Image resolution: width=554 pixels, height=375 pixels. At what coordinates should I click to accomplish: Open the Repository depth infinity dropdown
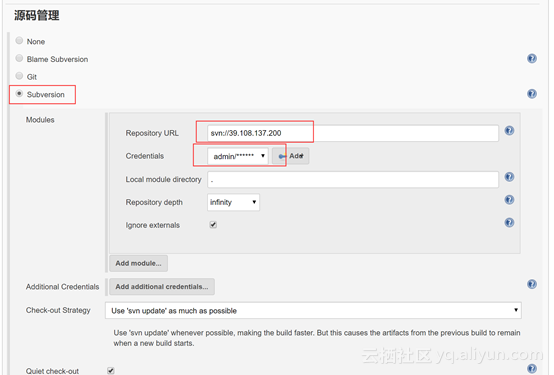pyautogui.click(x=233, y=202)
